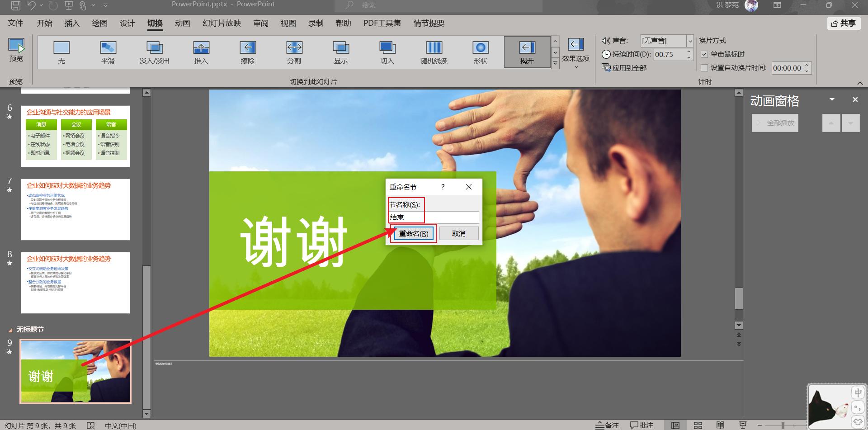The width and height of the screenshot is (868, 430).
Task: Toggle the 单击鼠标时 checkbox
Action: tap(704, 54)
